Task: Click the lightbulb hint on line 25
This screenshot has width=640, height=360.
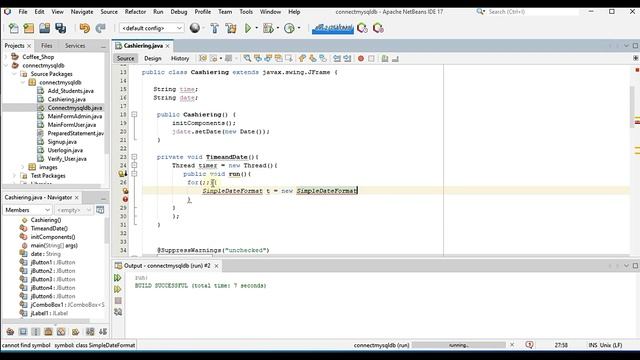Action: (x=122, y=174)
